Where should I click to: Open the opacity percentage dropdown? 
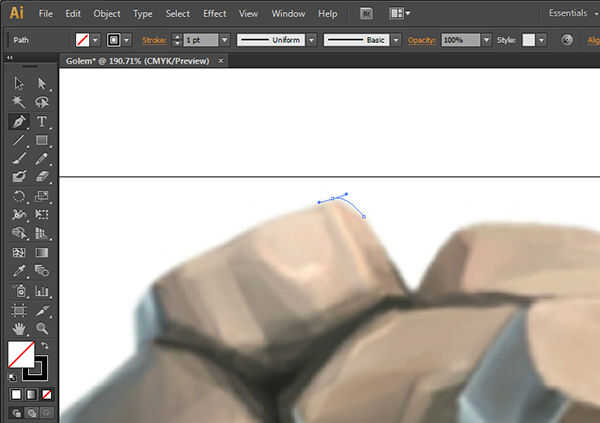pyautogui.click(x=486, y=40)
